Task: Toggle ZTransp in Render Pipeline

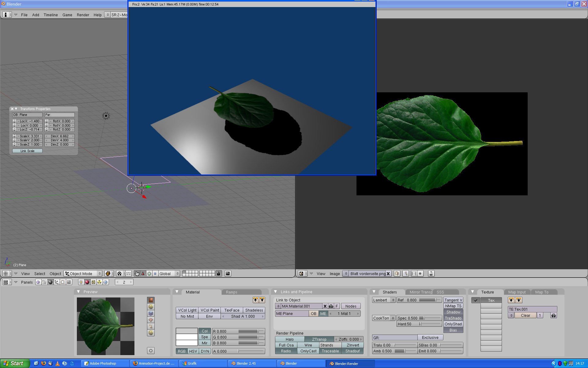Action: tap(319, 339)
